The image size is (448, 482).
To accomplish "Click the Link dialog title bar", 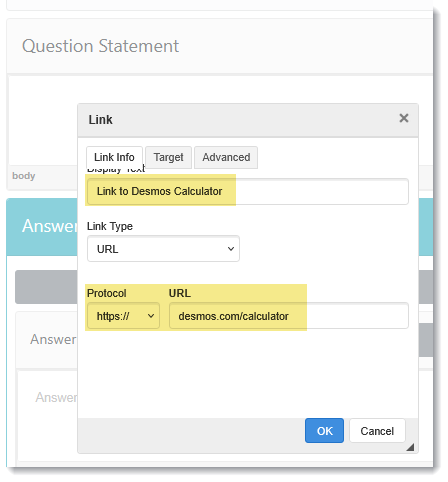I will pos(233,120).
